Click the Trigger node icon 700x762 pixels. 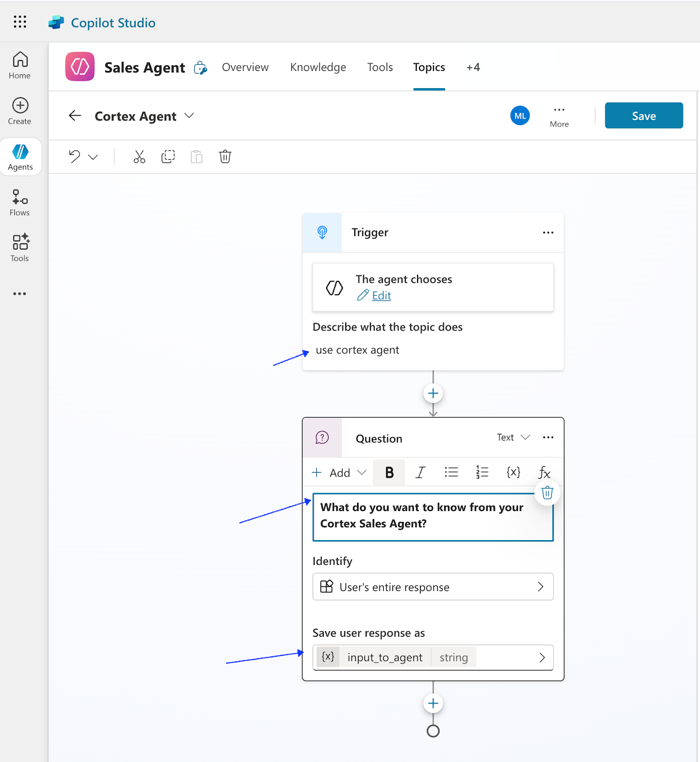[322, 232]
